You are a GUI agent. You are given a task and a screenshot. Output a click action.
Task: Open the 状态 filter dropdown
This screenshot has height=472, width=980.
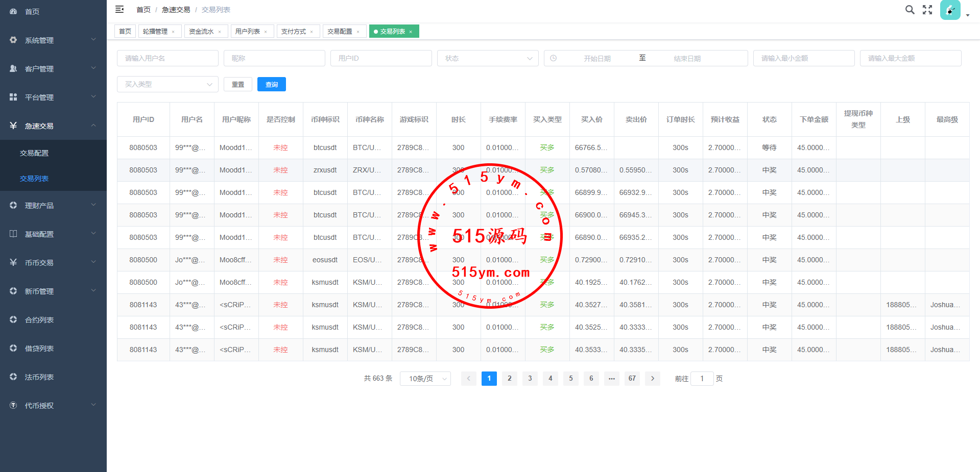488,58
